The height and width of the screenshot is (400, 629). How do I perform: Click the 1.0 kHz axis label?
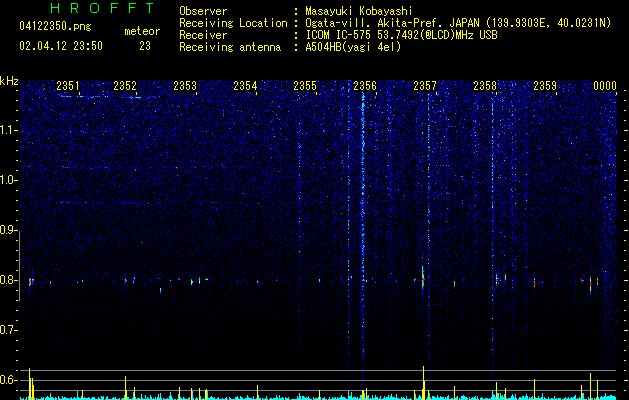(x=8, y=180)
